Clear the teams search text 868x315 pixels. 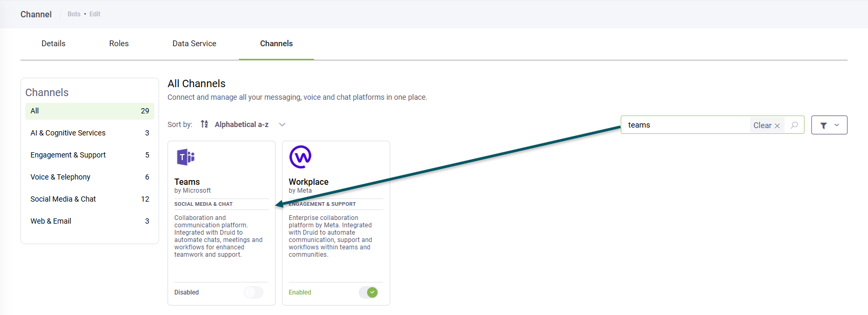(767, 125)
